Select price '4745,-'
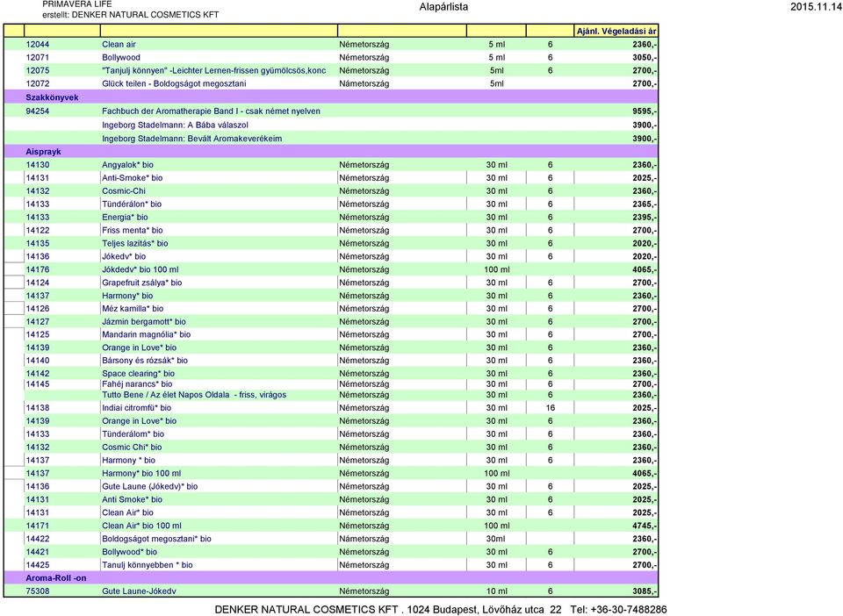This screenshot has width=843, height=616. (645, 526)
